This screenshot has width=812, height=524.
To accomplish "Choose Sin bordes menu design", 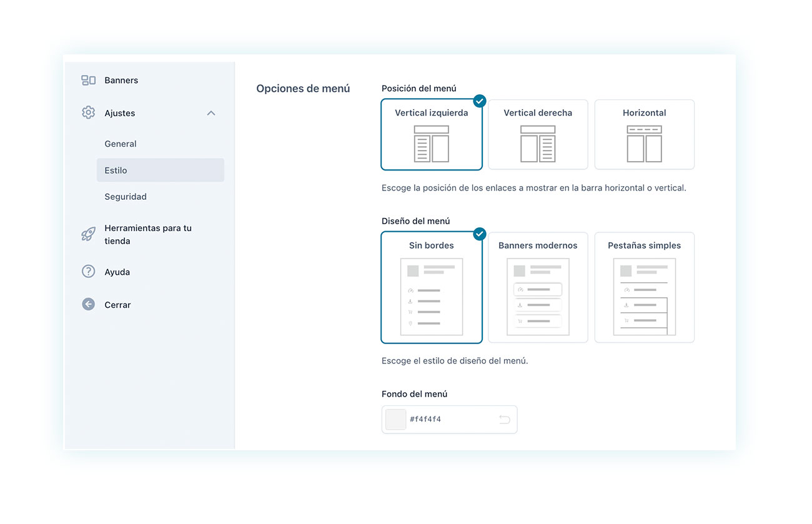I will click(x=432, y=287).
